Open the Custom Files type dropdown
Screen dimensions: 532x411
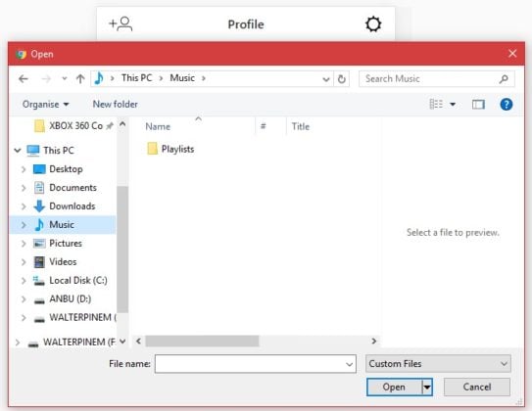[438, 364]
